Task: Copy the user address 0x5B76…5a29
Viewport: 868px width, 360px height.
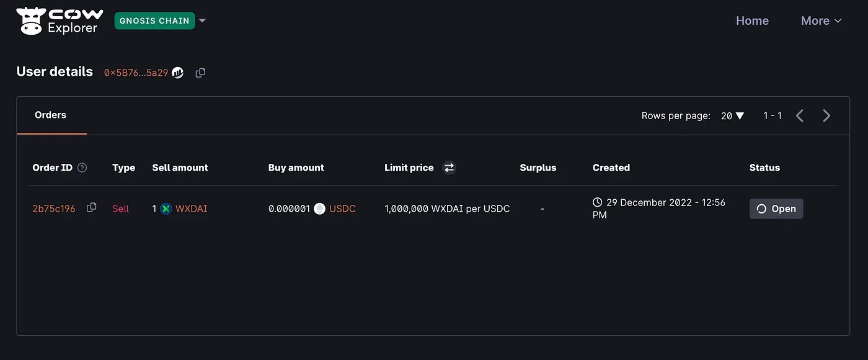Action: click(200, 73)
